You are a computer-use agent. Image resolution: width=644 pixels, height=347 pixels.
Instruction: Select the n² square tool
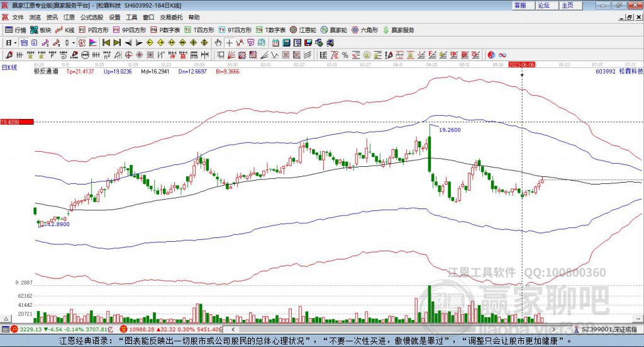(x=107, y=55)
